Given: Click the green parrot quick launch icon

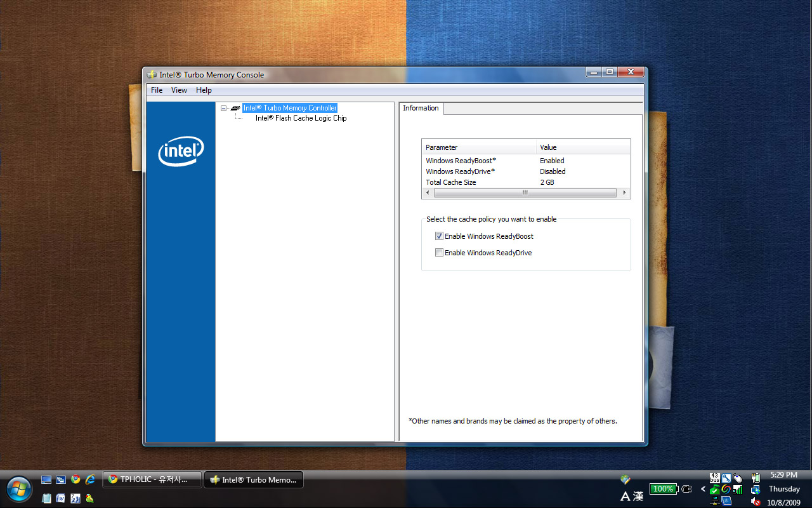Looking at the screenshot, I should pyautogui.click(x=90, y=498).
